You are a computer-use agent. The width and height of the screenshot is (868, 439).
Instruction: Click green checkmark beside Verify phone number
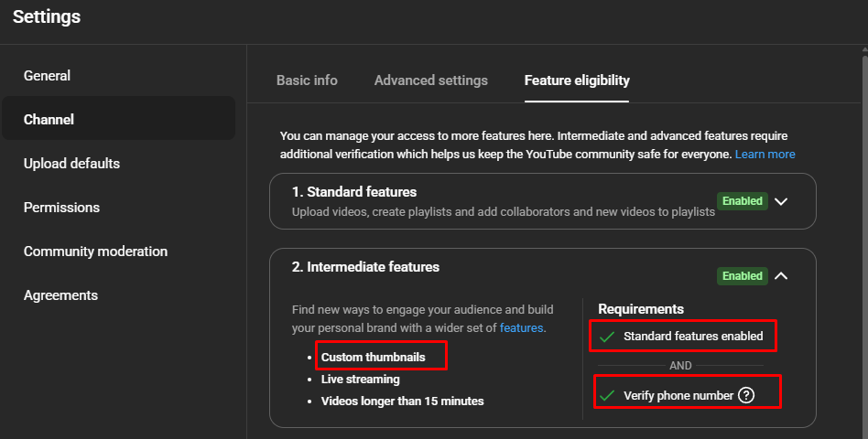pos(607,396)
